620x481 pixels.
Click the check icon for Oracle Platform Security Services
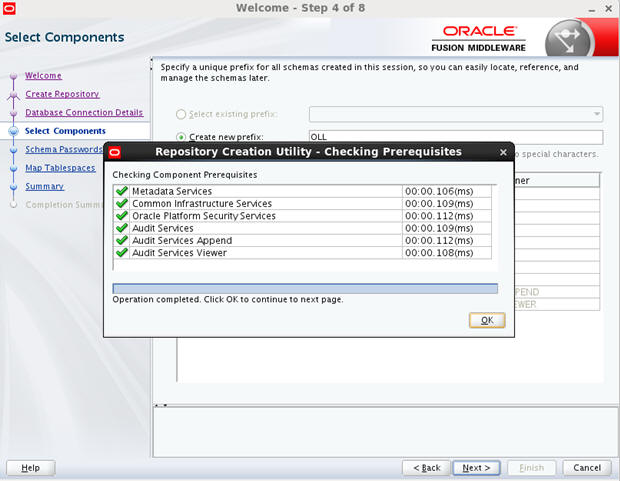click(x=122, y=216)
